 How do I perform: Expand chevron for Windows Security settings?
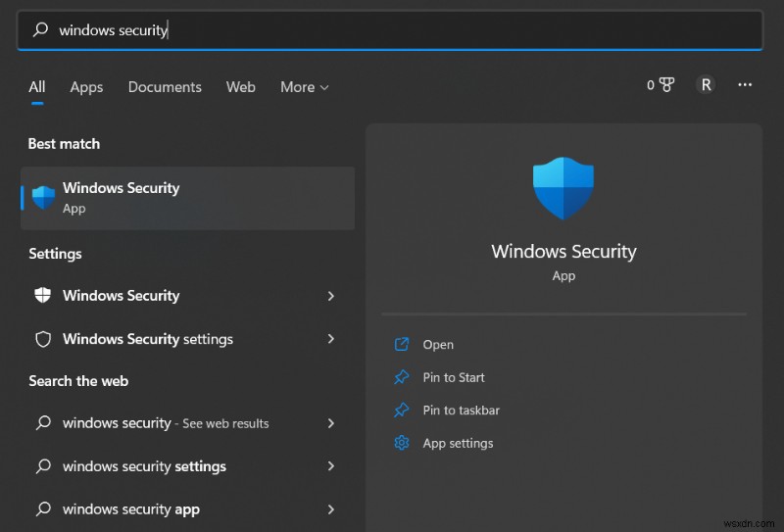331,339
